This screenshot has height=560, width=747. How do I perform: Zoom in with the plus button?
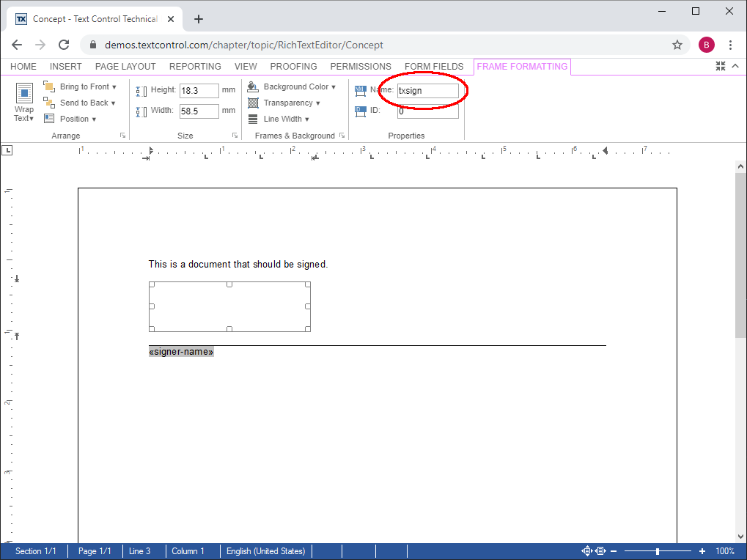click(702, 551)
